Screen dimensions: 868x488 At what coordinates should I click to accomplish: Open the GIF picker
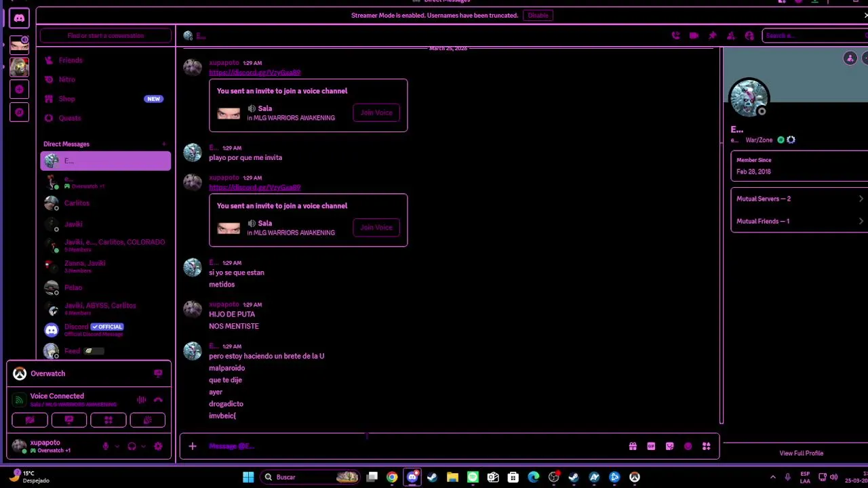click(x=651, y=446)
